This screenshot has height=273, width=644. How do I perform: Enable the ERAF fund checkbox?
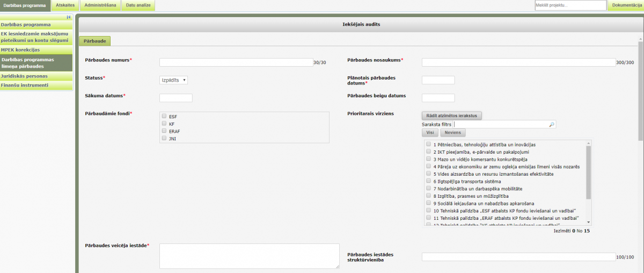click(164, 131)
